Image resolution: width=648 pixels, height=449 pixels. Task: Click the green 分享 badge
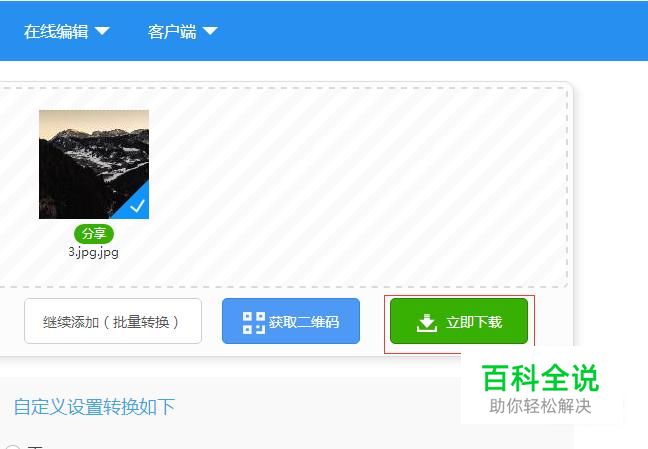(94, 234)
